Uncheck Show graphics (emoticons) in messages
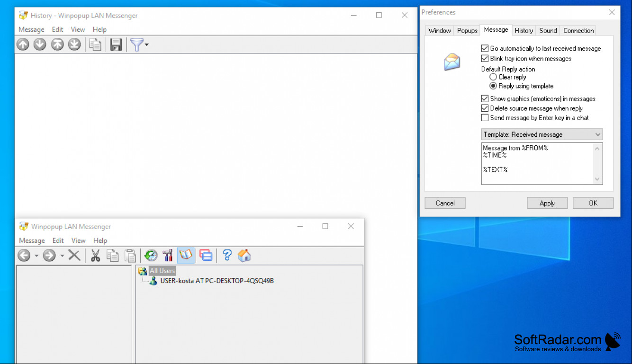The width and height of the screenshot is (632, 364). point(485,99)
